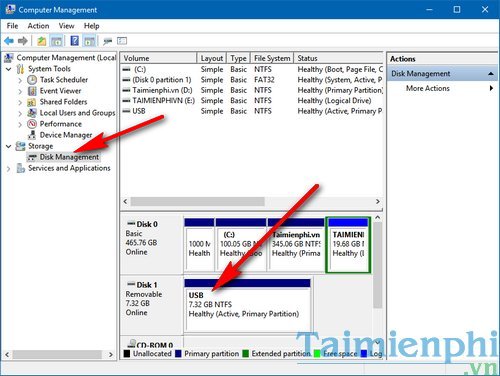The image size is (500, 376).
Task: Collapse the System Tools tree node
Action: [9, 69]
